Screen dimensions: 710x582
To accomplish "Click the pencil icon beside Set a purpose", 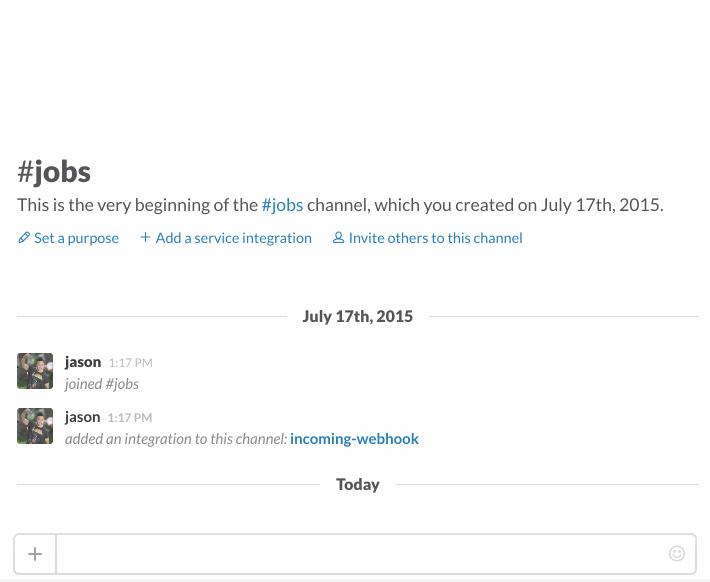I will tap(24, 238).
